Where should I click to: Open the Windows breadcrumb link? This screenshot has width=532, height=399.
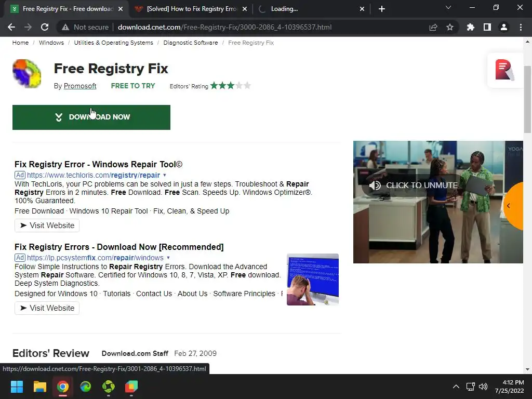pyautogui.click(x=51, y=43)
